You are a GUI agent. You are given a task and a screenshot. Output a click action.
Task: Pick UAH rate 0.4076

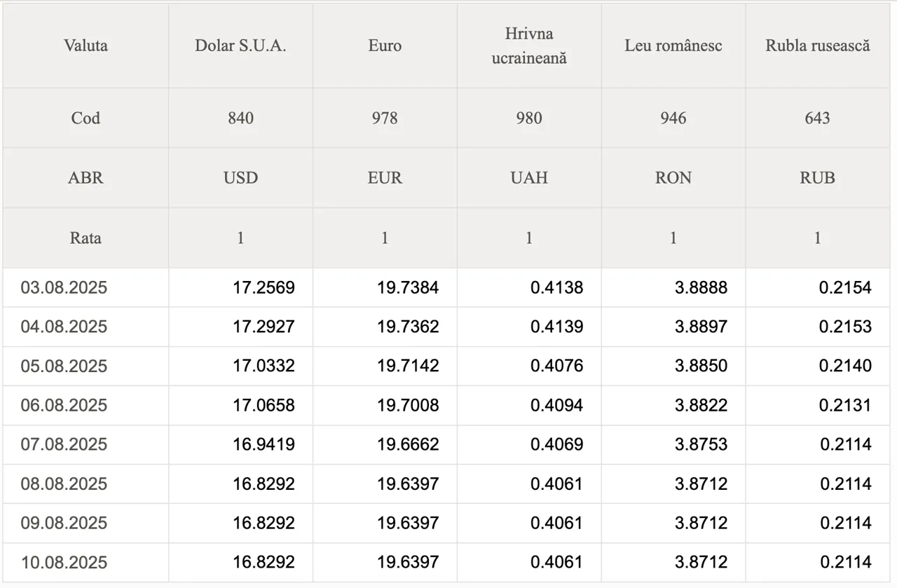pyautogui.click(x=556, y=366)
